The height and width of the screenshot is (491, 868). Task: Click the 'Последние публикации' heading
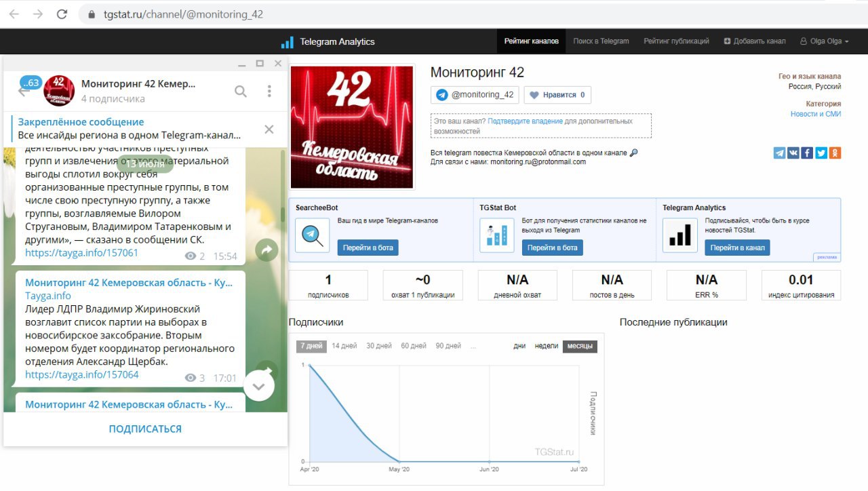click(x=673, y=322)
